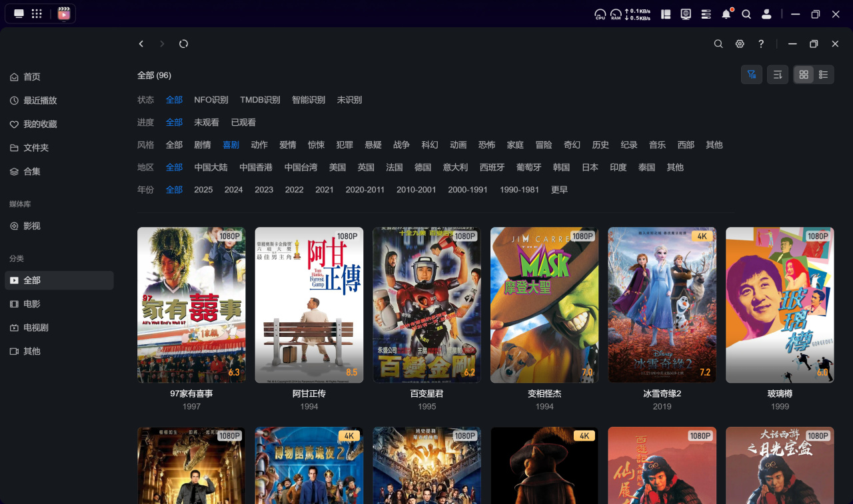Show the desktop from the top bar
The height and width of the screenshot is (504, 853).
19,13
